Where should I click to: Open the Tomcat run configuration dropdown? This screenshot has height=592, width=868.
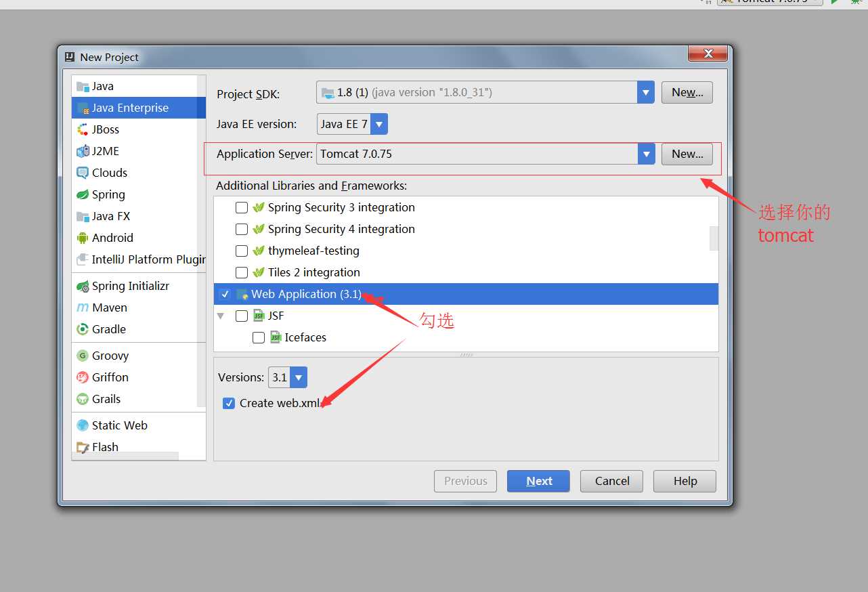point(771,2)
